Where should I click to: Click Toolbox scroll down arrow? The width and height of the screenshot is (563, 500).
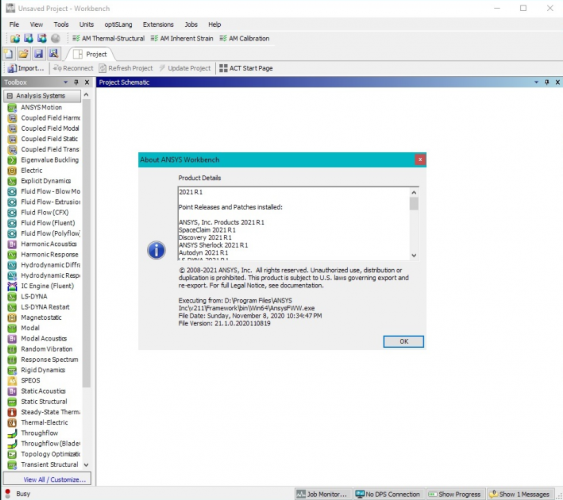(x=86, y=464)
